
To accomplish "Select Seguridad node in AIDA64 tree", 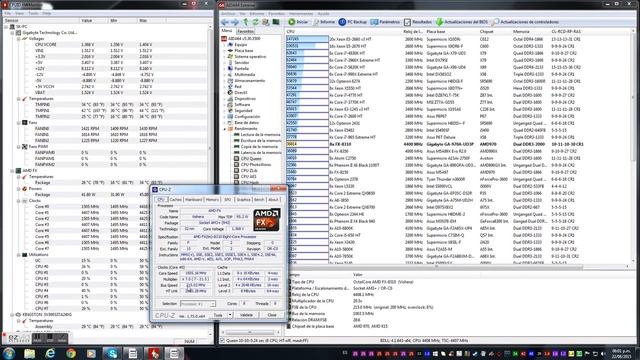I will (240, 111).
